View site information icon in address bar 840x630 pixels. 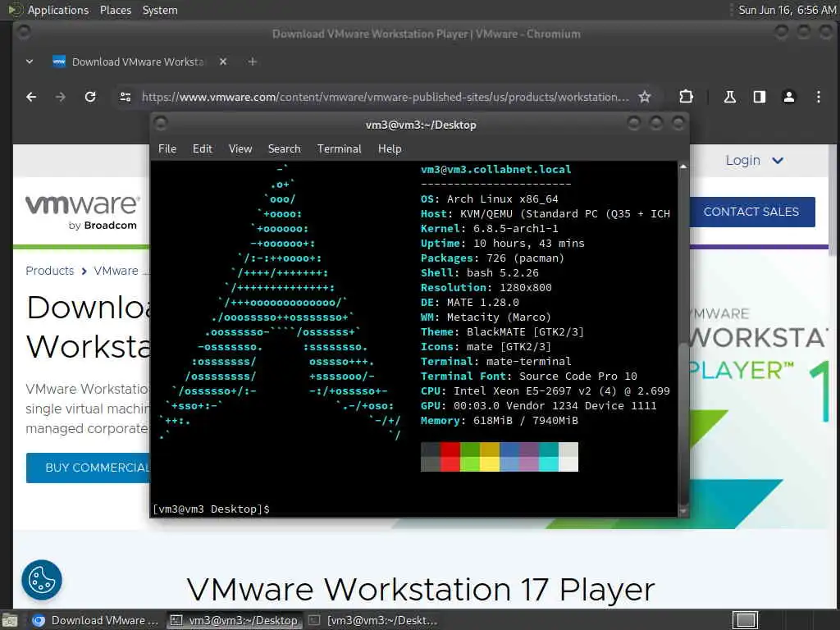pos(126,97)
